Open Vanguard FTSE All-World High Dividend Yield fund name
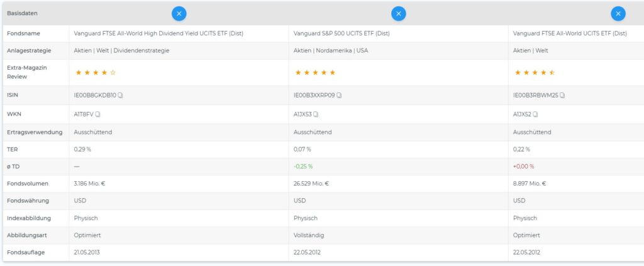The image size is (644, 266). (158, 34)
